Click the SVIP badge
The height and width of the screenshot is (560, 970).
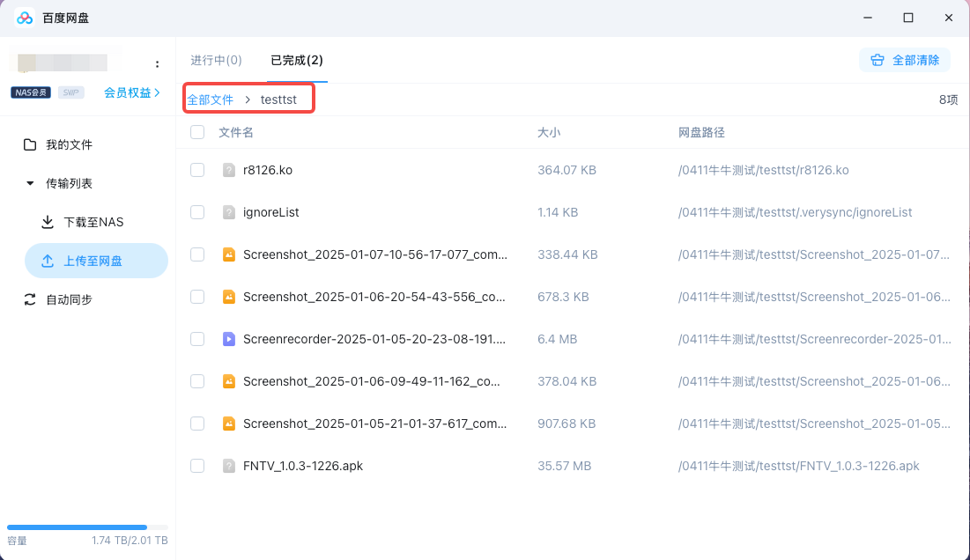tap(71, 92)
